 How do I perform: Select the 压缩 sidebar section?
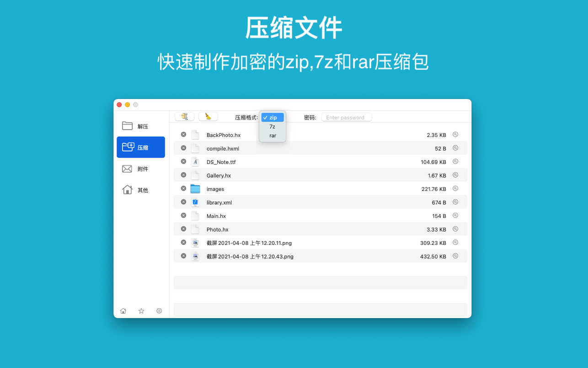(141, 147)
